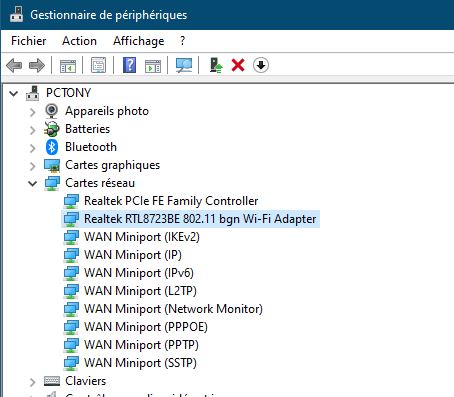Click the Bluetooth logo icon
454x397 pixels.
point(52,147)
